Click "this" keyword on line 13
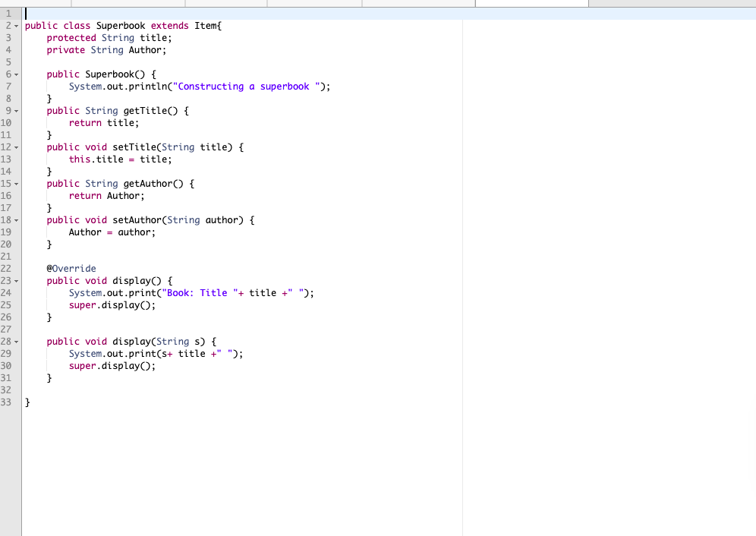 pyautogui.click(x=80, y=159)
